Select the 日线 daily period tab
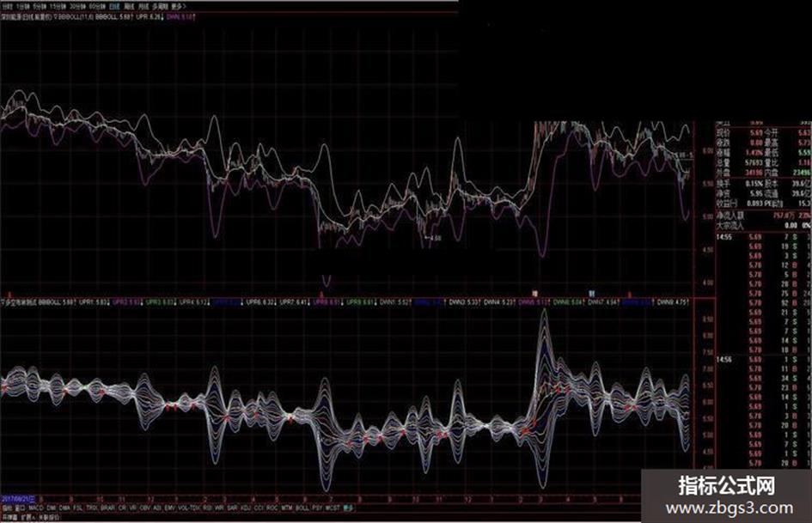The height and width of the screenshot is (523, 812). 114,6
